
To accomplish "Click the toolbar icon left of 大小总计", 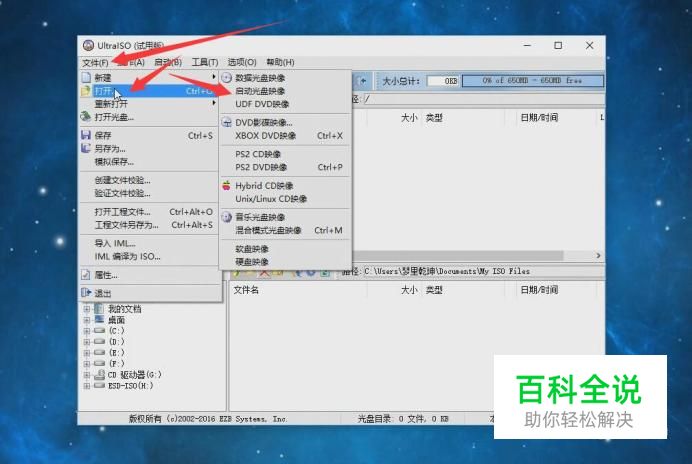I will (x=362, y=81).
